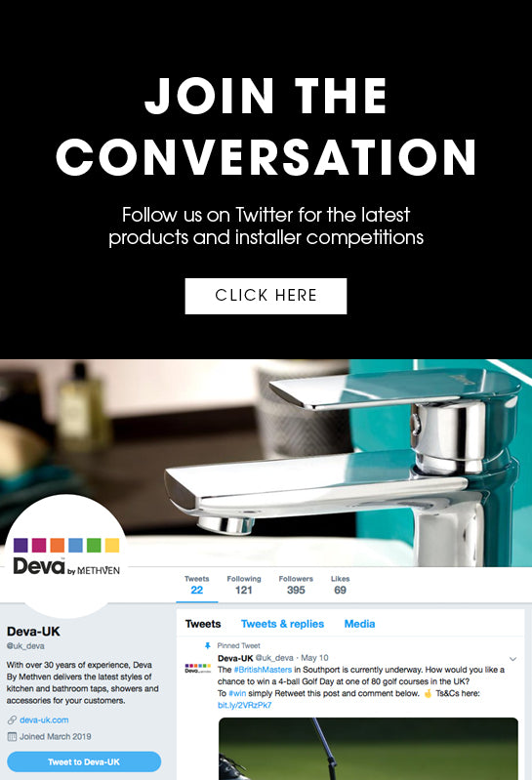This screenshot has width=532, height=780.
Task: View the 22 Tweets count
Action: click(197, 586)
